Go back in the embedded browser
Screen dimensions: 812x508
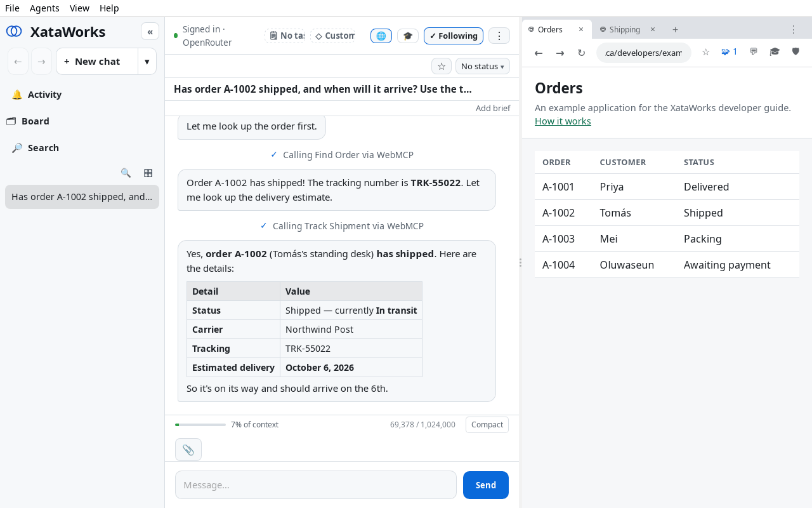point(539,53)
